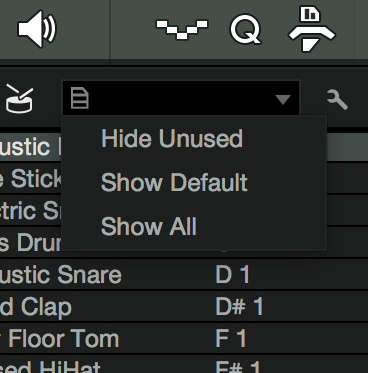Click the stepped checker pattern toolbar icon
Screen dimensions: 368x373
point(182,29)
